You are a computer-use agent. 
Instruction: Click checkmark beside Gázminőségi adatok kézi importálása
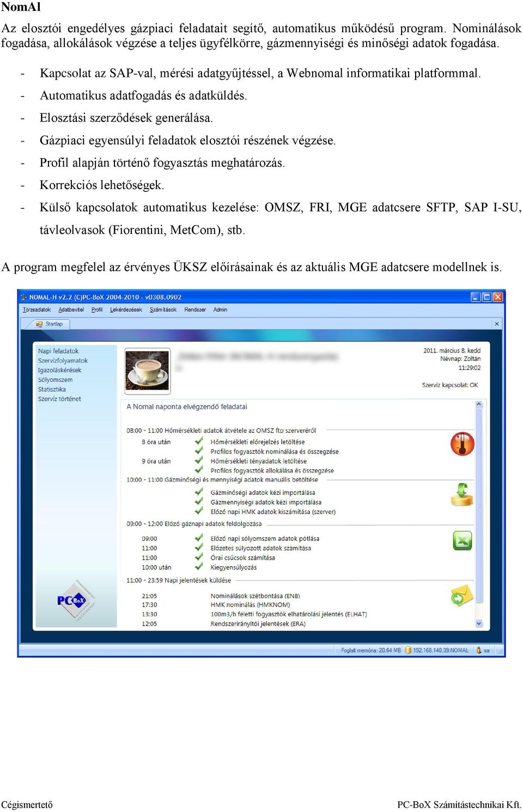(199, 492)
